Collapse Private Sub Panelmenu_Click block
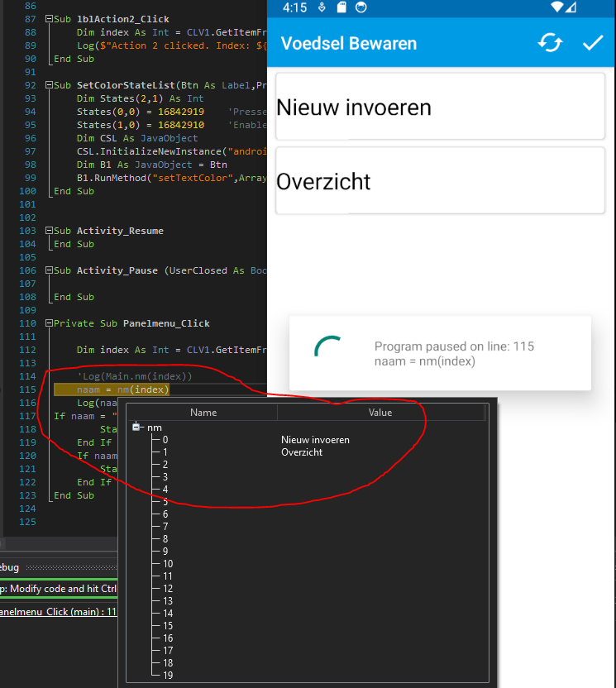Image resolution: width=616 pixels, height=688 pixels. click(x=49, y=323)
